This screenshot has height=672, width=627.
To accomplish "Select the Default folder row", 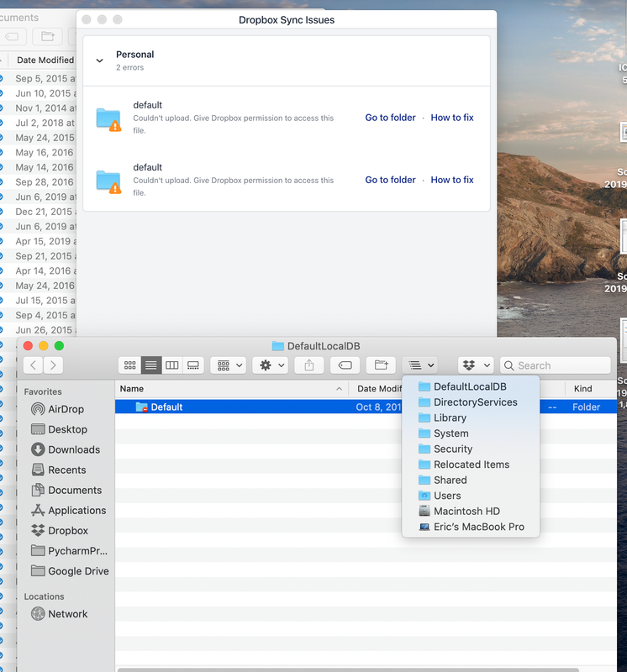I will (166, 407).
